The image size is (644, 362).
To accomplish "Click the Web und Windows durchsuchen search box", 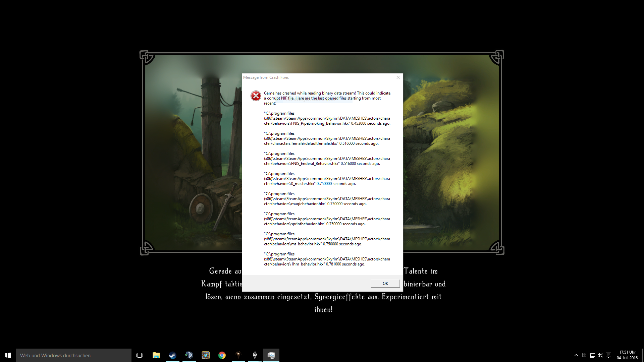I will (x=74, y=355).
